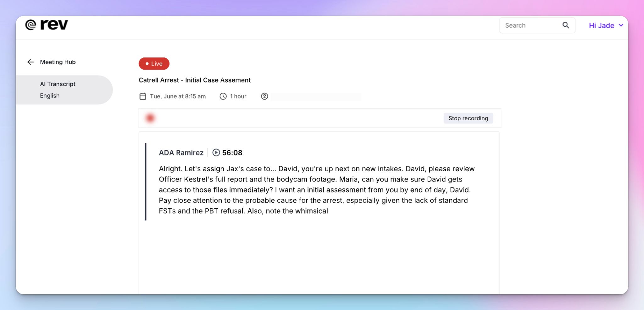Click the calendar icon beside the date
The width and height of the screenshot is (644, 310).
pos(143,96)
